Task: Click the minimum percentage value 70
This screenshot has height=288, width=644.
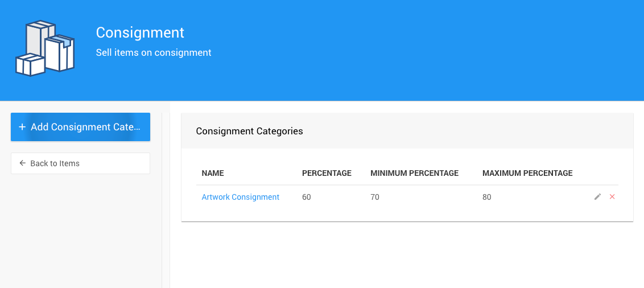Action: [375, 197]
